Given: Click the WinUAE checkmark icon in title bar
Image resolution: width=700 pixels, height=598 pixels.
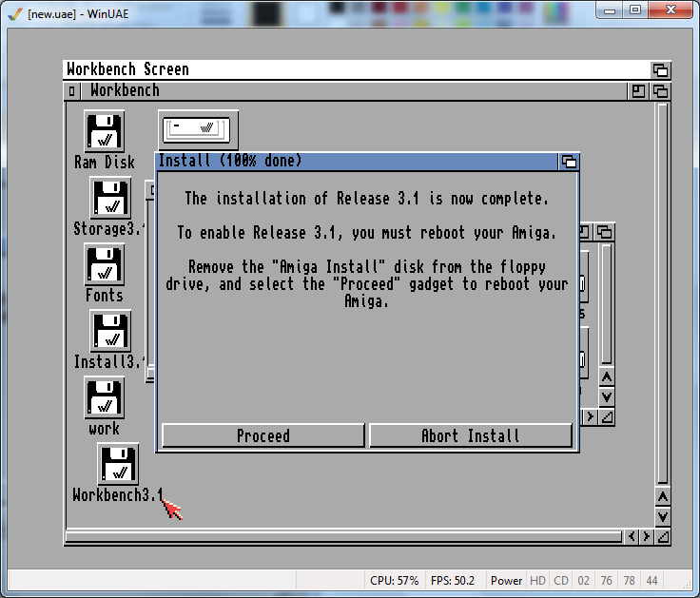Looking at the screenshot, I should click(15, 14).
